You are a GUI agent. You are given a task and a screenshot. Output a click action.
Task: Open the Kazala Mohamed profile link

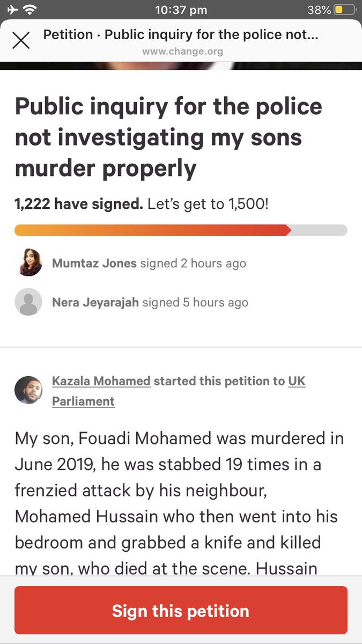101,382
